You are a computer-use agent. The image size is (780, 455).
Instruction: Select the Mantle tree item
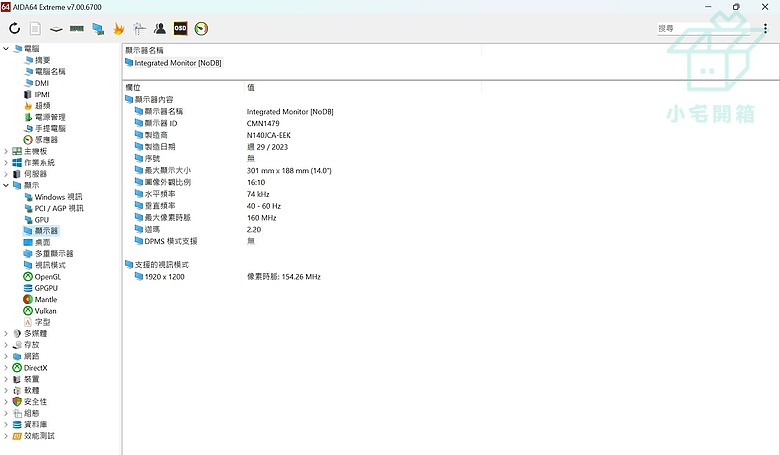pyautogui.click(x=40, y=299)
